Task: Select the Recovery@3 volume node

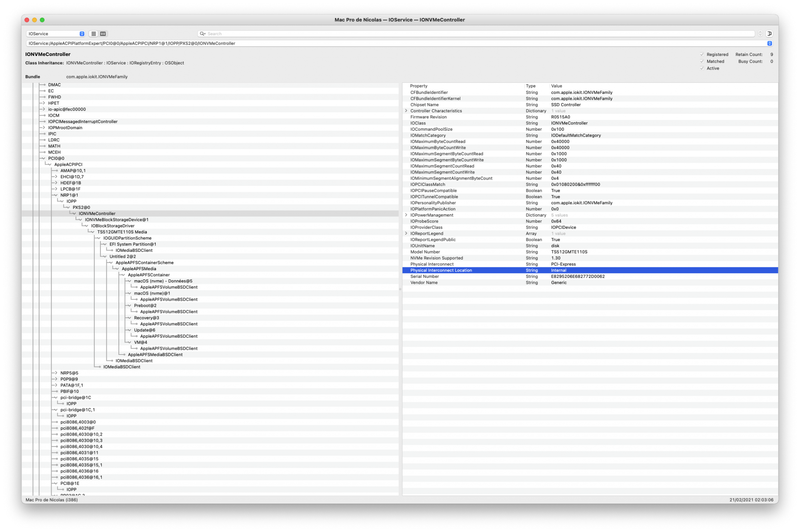Action: pos(146,318)
